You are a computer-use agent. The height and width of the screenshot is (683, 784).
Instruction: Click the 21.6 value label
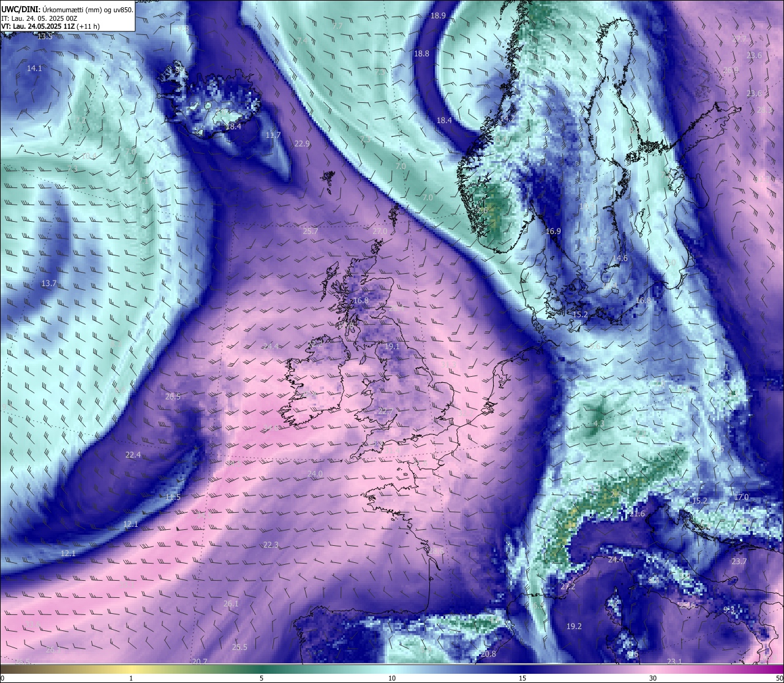tap(637, 514)
